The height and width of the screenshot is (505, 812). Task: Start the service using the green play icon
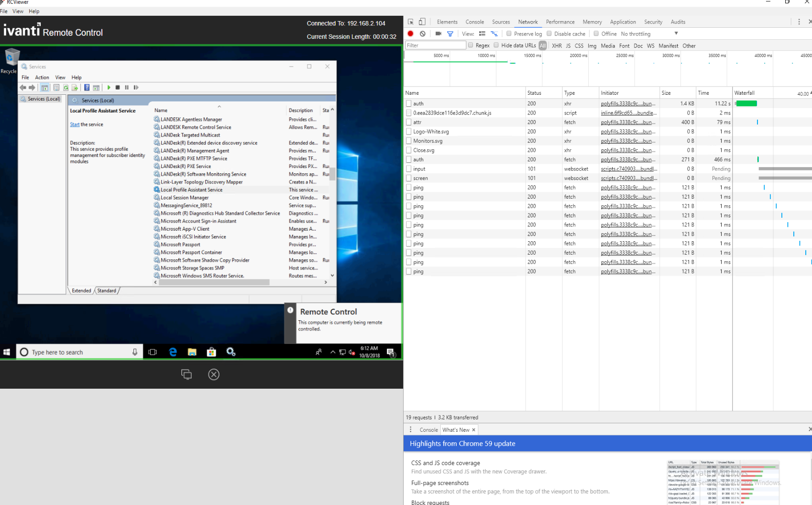point(109,87)
